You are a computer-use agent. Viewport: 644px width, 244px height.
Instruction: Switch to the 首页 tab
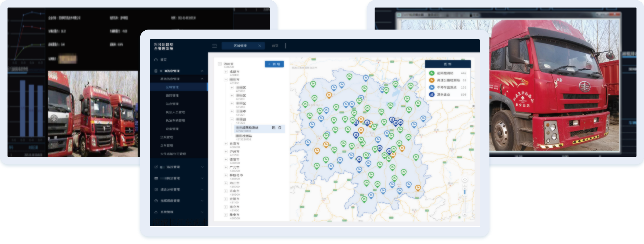[275, 46]
